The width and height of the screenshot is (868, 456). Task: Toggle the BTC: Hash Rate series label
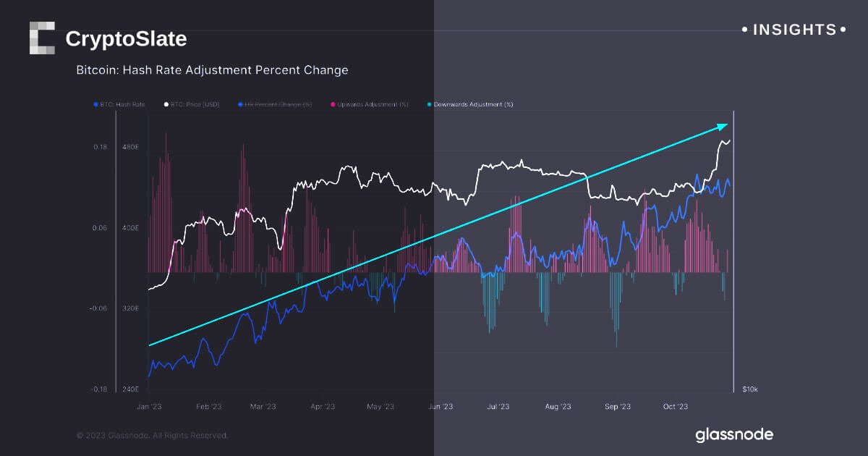coord(124,105)
